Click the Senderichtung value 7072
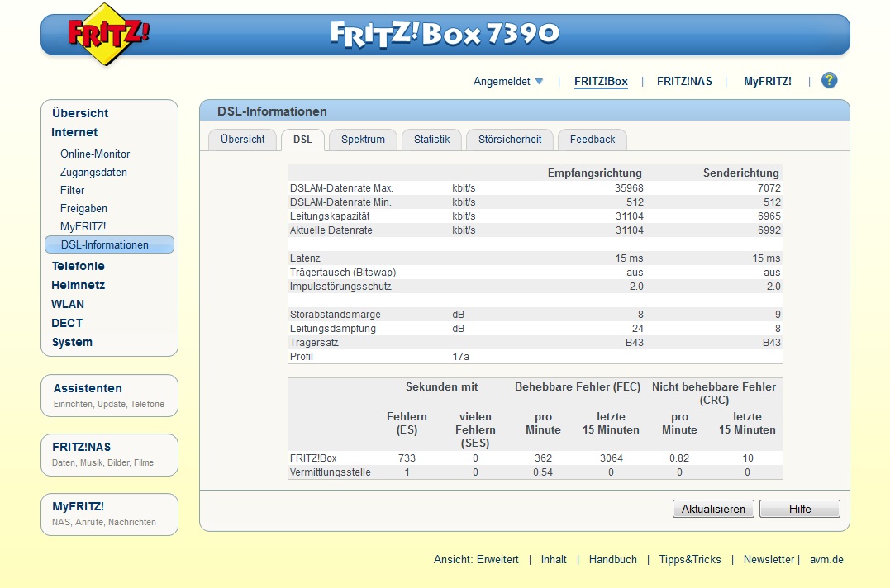 coord(769,187)
